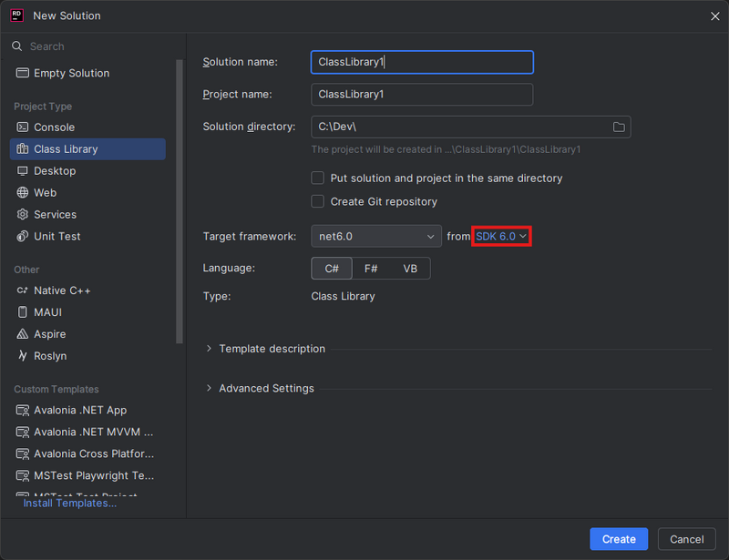The image size is (729, 560).
Task: Browse for solution directory folder icon
Action: tap(619, 127)
